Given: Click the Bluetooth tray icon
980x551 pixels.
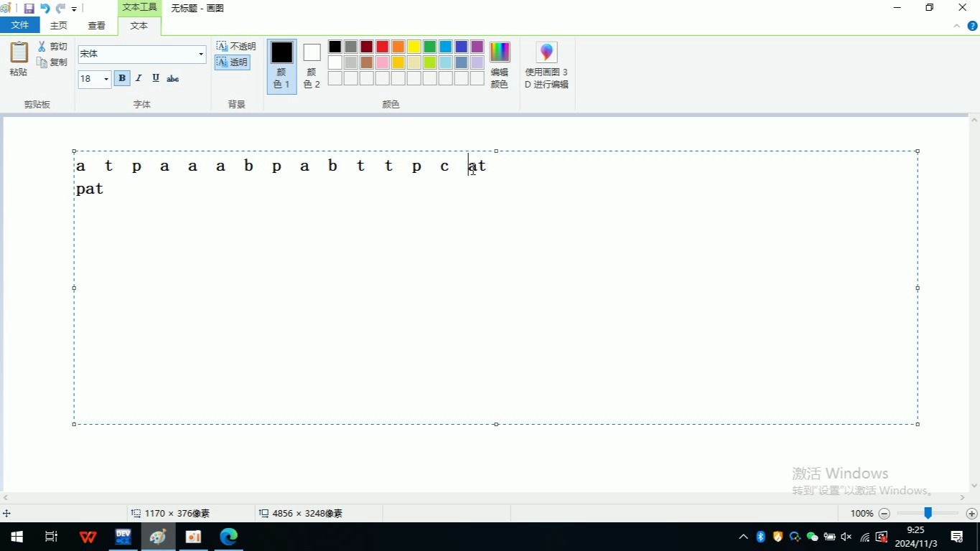Looking at the screenshot, I should click(x=761, y=537).
